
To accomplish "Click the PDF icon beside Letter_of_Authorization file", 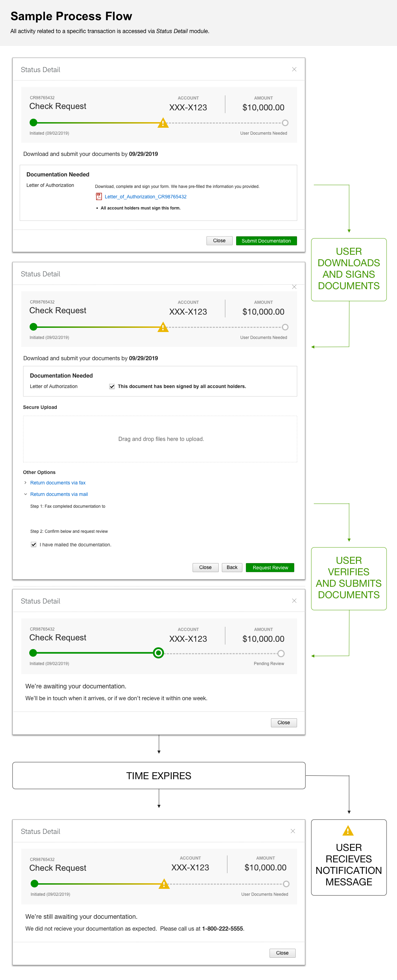I will click(99, 197).
